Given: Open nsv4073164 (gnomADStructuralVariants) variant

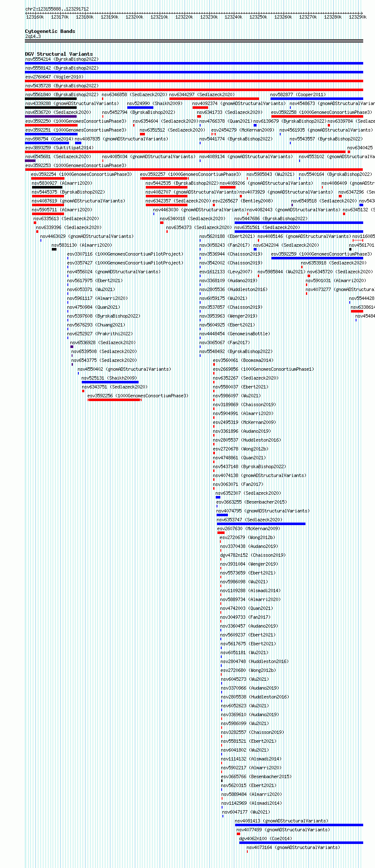Looking at the screenshot, I should [293, 848].
